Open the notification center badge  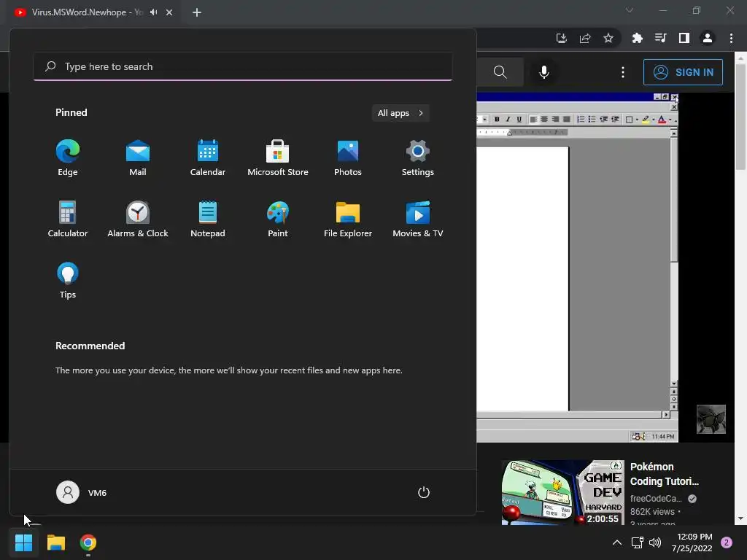[x=727, y=542]
